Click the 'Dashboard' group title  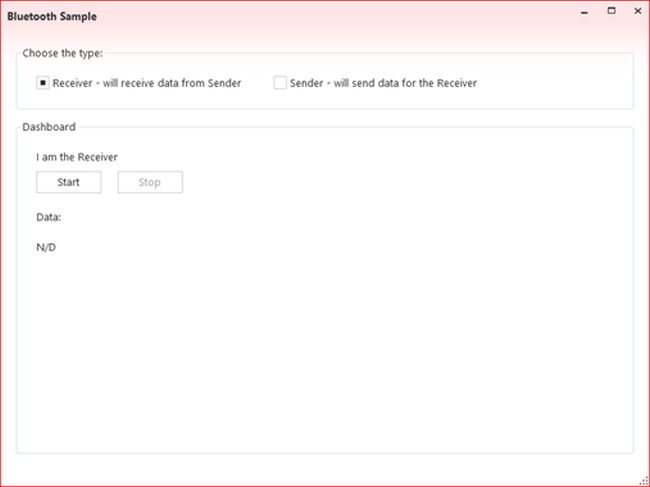tap(49, 127)
